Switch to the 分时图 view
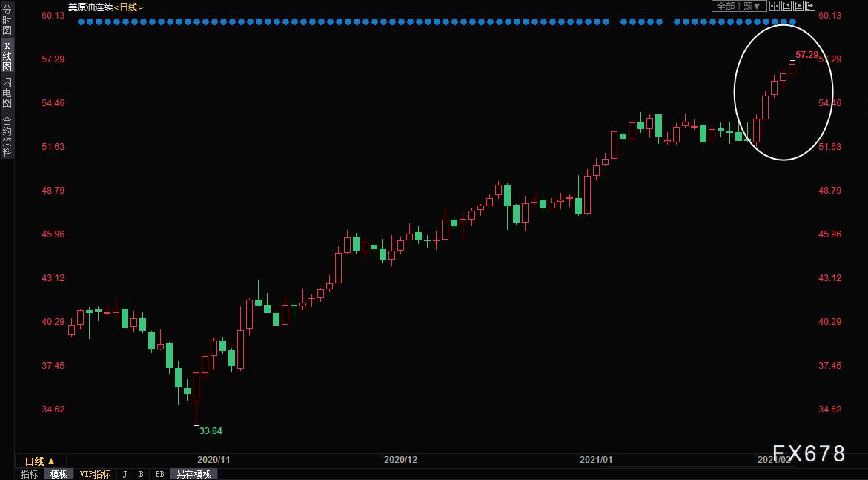 tap(7, 21)
